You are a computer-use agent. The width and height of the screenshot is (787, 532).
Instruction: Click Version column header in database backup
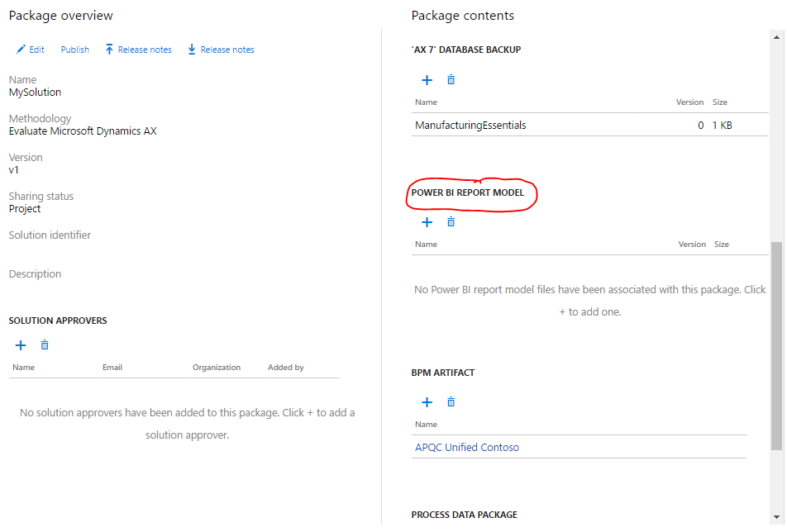tap(689, 102)
